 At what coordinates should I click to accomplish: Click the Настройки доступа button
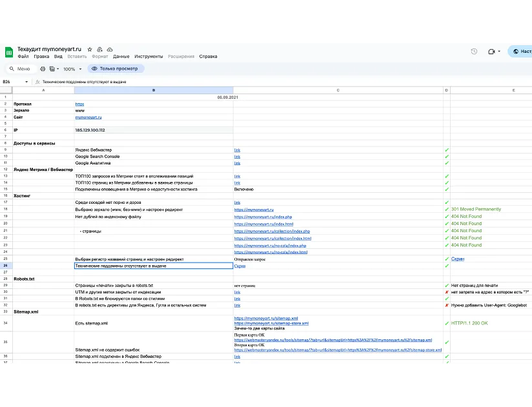524,52
